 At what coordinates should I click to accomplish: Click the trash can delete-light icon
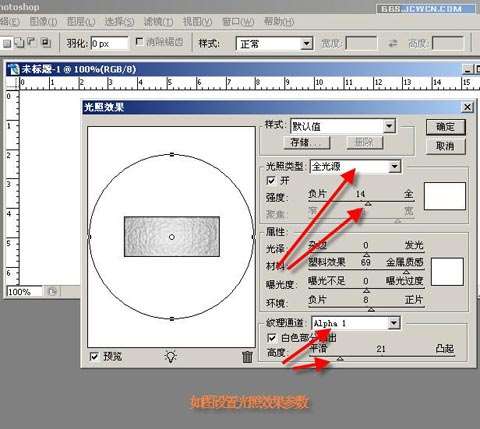coord(247,357)
